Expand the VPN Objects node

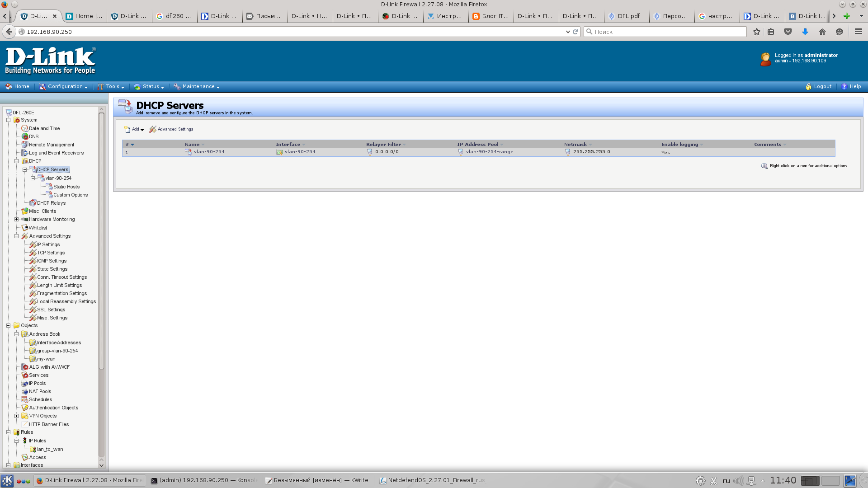(17, 416)
